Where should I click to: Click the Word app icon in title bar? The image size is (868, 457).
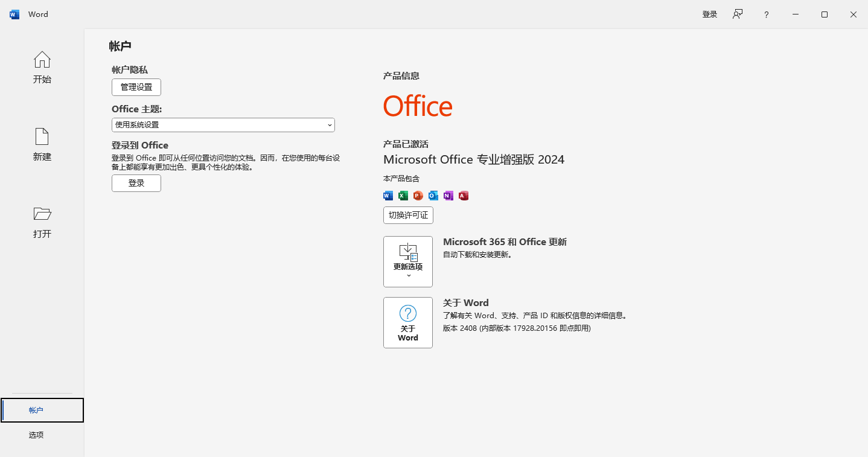(14, 14)
